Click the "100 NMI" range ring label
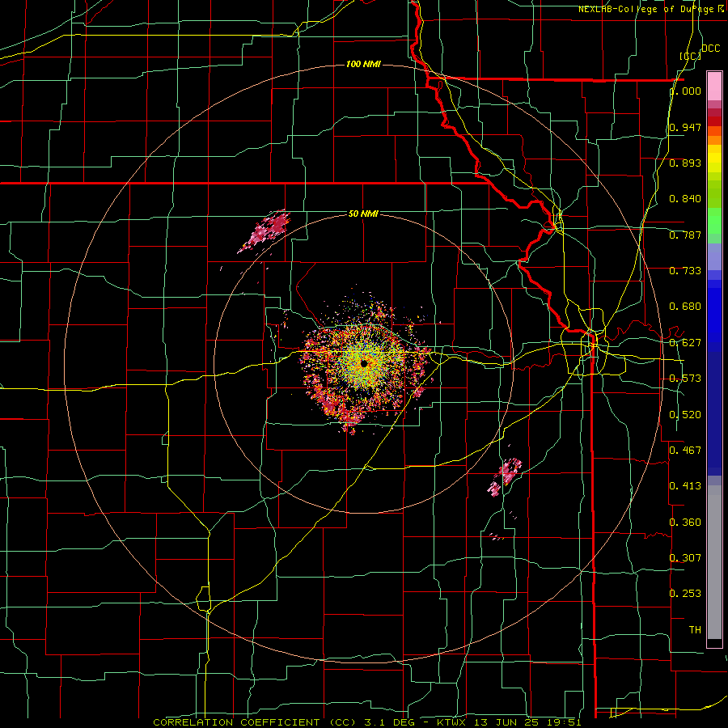Screen dimensions: 728x728 [x=363, y=64]
